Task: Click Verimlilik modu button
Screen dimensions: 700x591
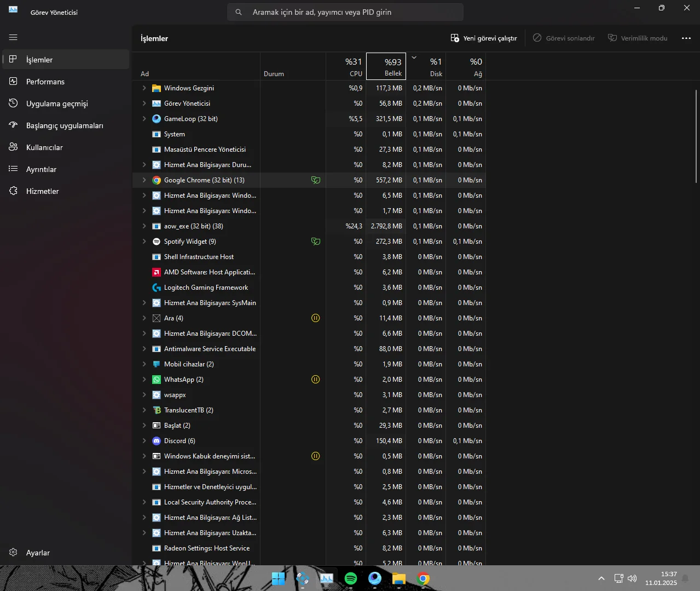Action: [x=638, y=38]
